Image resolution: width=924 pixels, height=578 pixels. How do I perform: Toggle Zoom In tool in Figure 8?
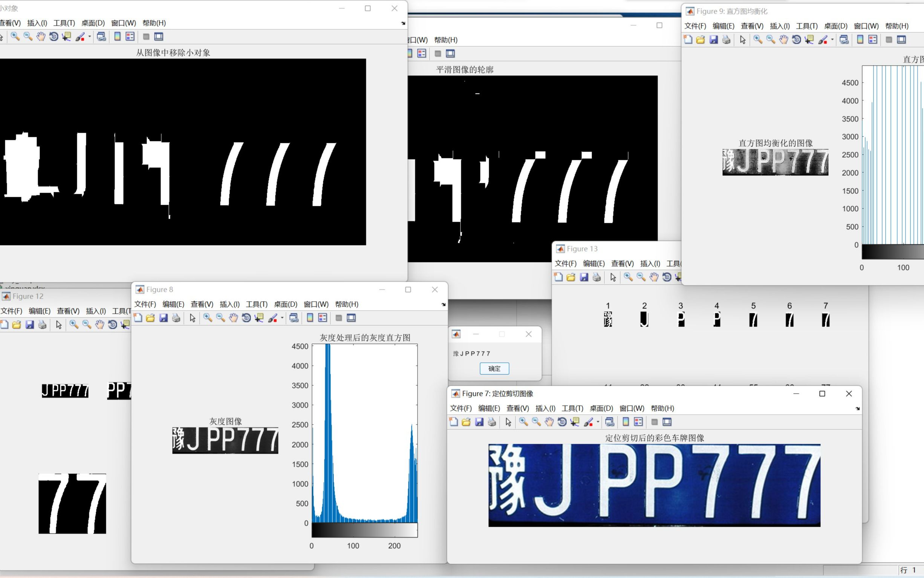207,318
